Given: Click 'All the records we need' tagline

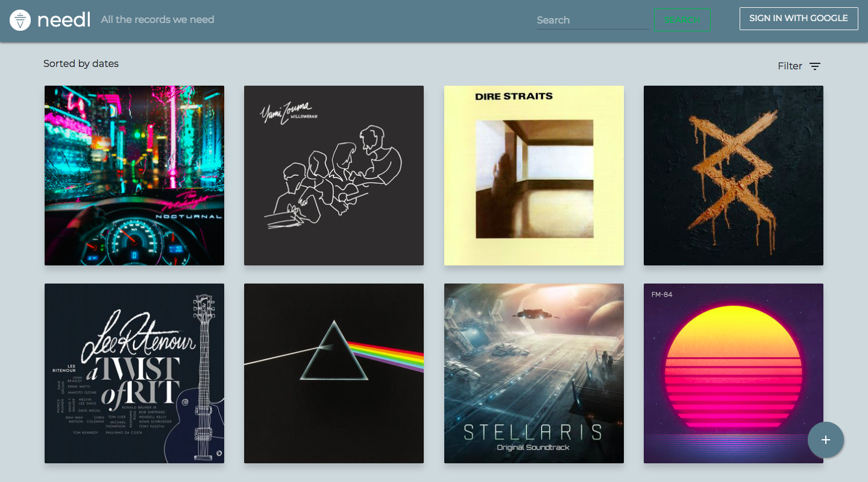Looking at the screenshot, I should tap(157, 20).
